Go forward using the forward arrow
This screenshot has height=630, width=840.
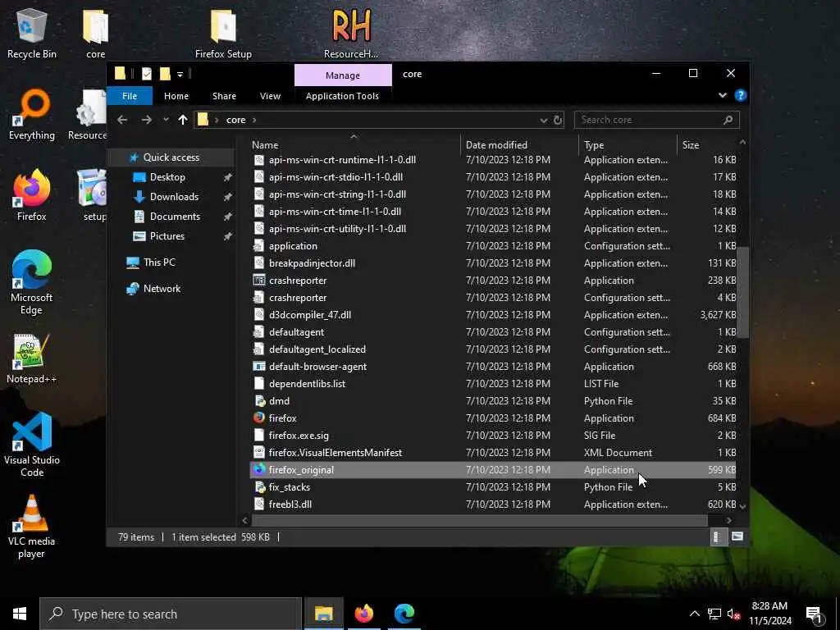146,120
